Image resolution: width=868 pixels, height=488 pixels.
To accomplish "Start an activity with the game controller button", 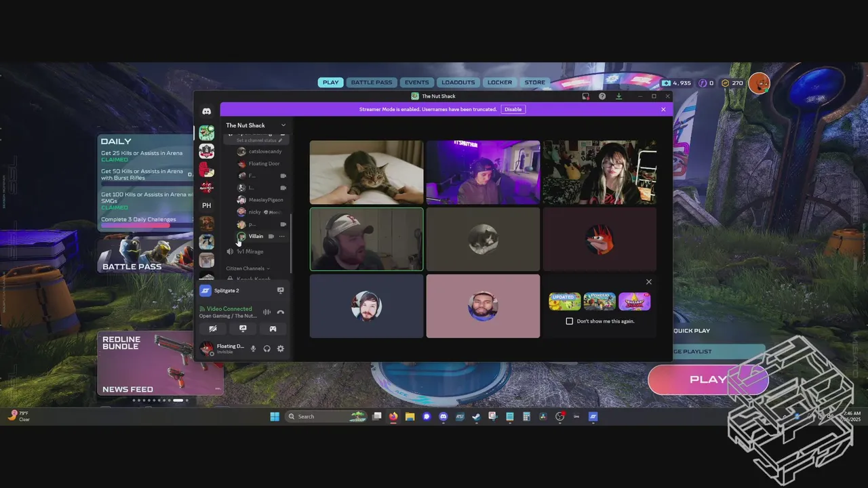I will pyautogui.click(x=273, y=329).
